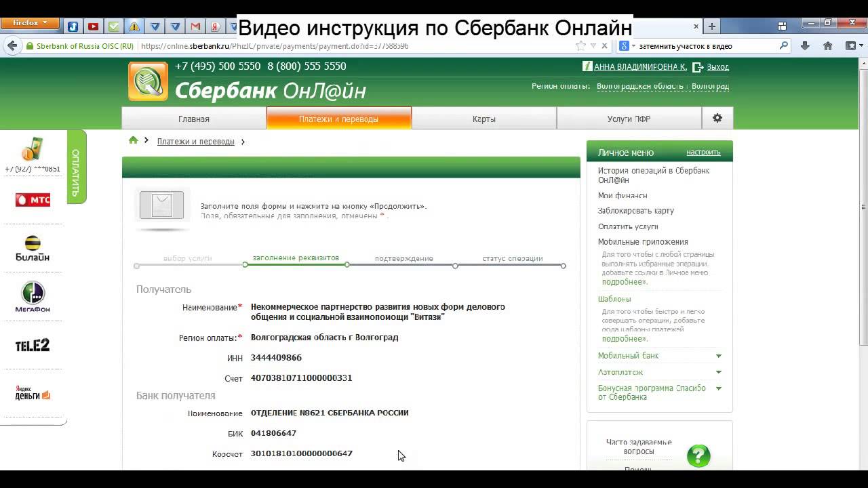Image resolution: width=868 pixels, height=488 pixels.
Task: Open the Google search engine selector
Action: tap(627, 46)
